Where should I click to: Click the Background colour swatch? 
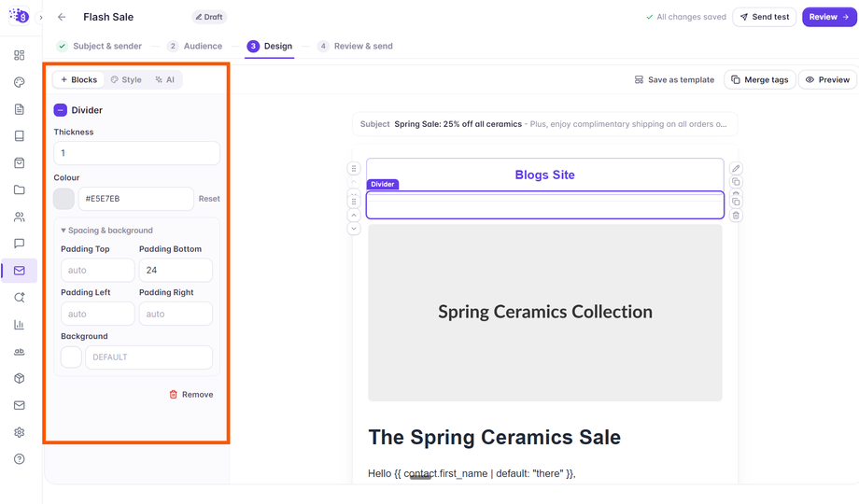71,357
